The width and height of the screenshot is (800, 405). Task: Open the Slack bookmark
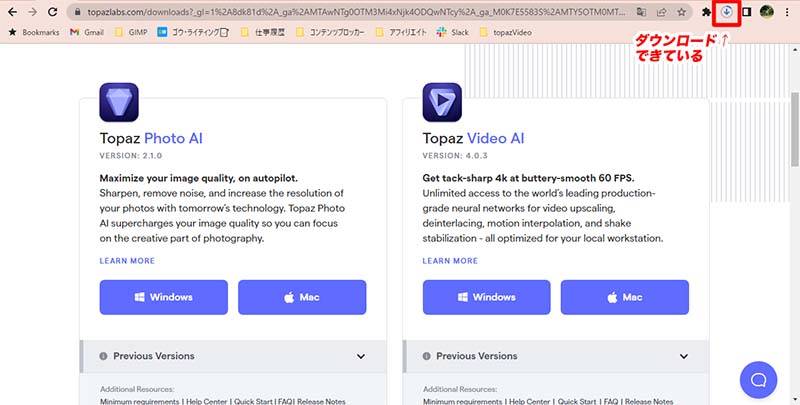pyautogui.click(x=453, y=32)
